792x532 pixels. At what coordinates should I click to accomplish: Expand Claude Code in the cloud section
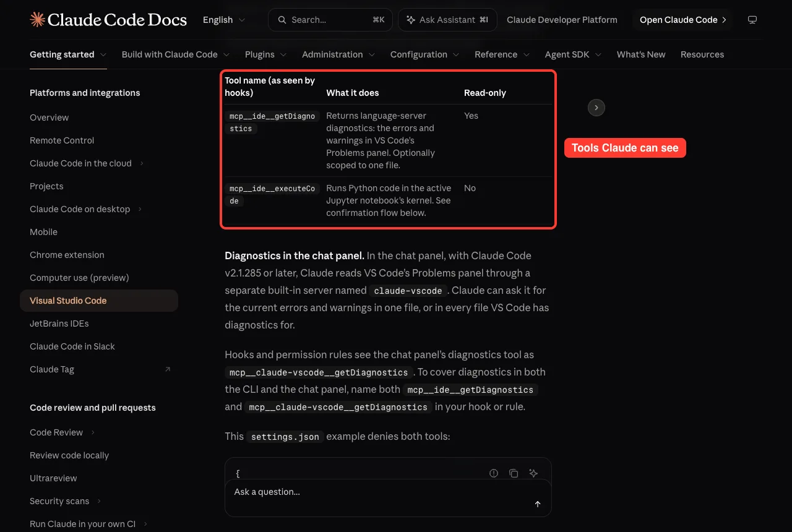click(x=142, y=163)
